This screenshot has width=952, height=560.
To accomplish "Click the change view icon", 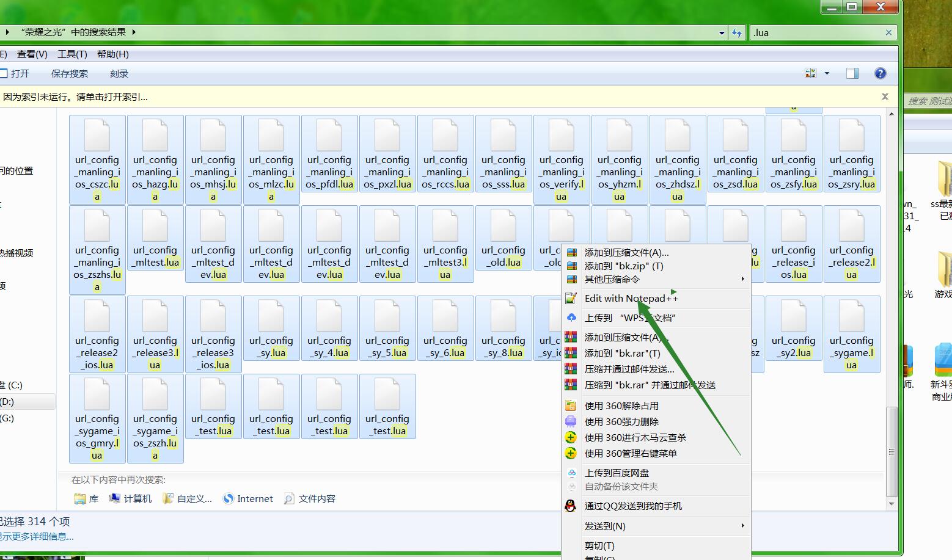I will click(811, 73).
